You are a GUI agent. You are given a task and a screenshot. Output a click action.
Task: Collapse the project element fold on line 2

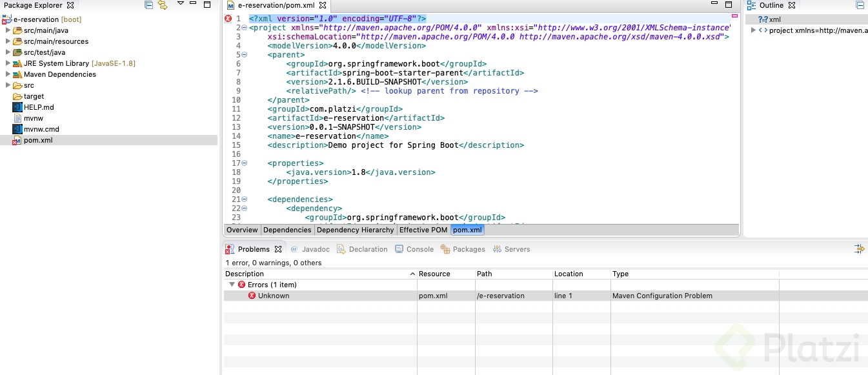click(245, 28)
